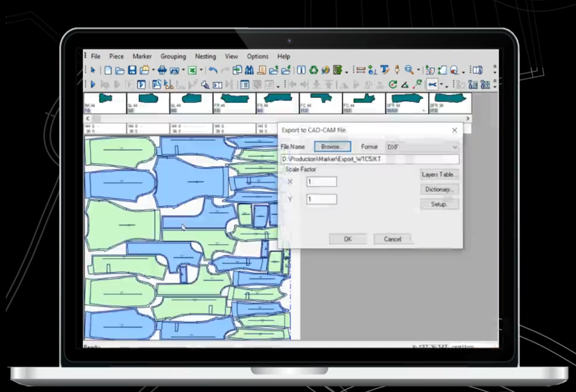
Task: Click the angle triangle icon
Action: pyautogui.click(x=405, y=85)
